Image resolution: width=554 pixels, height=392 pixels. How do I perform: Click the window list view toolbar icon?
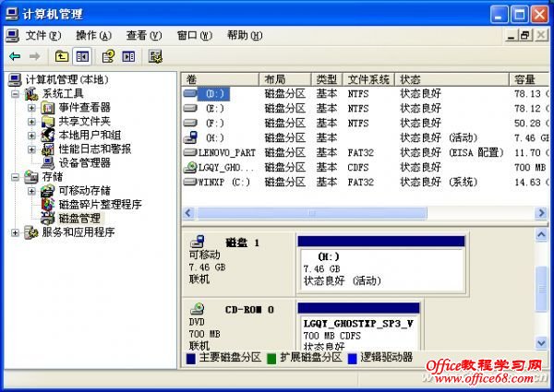128,56
